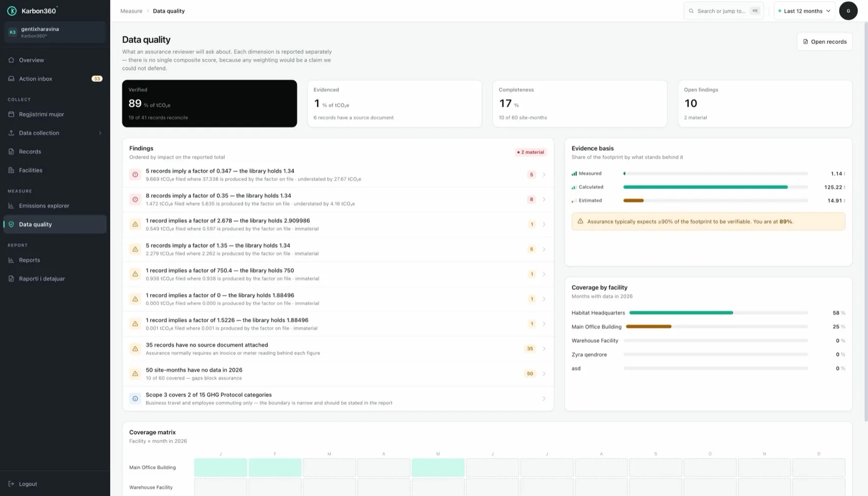Click the K3 workspace badge

pyautogui.click(x=13, y=32)
